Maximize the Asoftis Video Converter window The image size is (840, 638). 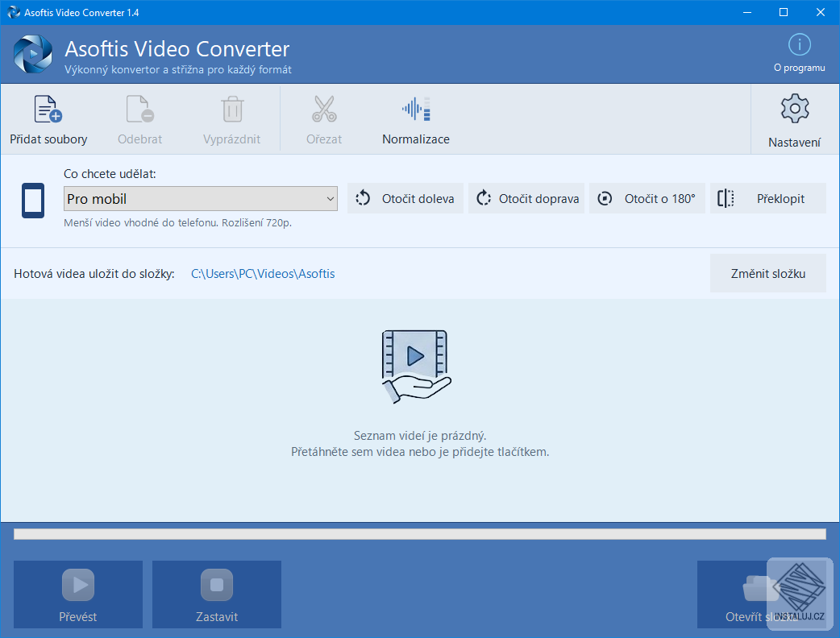click(784, 12)
